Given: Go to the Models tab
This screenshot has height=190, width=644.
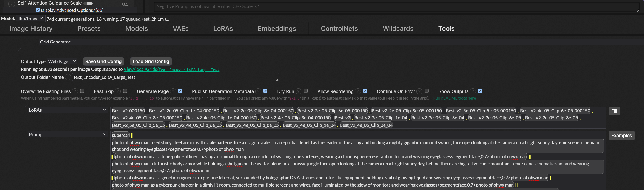Looking at the screenshot, I should click(137, 29).
